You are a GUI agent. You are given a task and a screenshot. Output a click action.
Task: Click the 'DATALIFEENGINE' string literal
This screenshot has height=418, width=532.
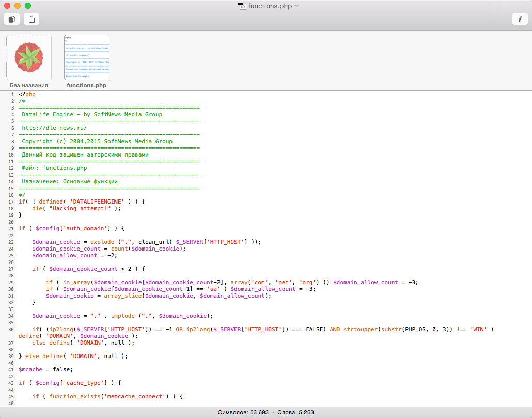tap(97, 202)
